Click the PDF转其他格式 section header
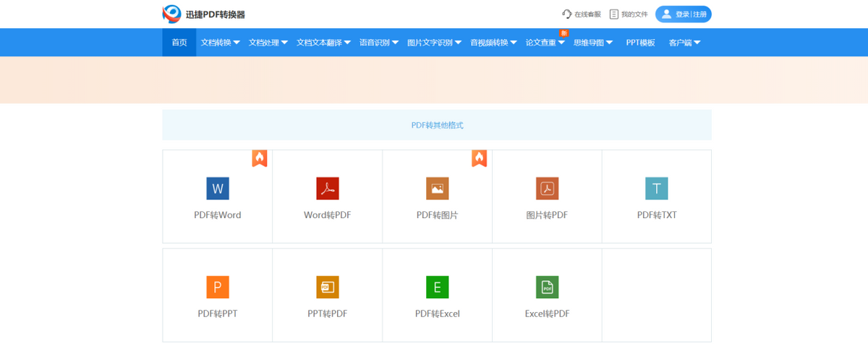Screen dimensions: 868x354 [x=437, y=125]
